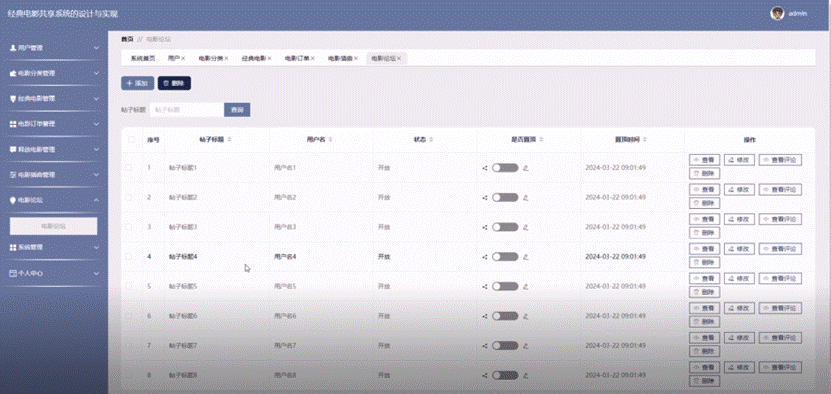Toggle the pin switch for row 7
Screen dimensions: 831x394
505,346
